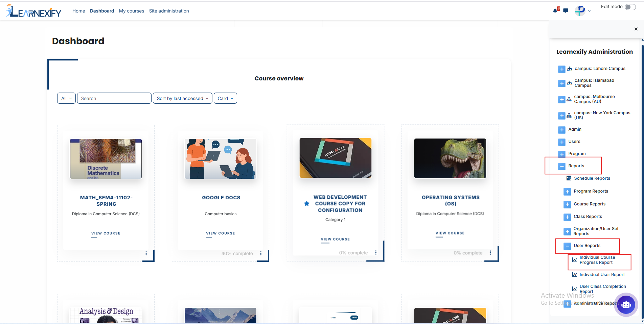This screenshot has width=644, height=324.
Task: Go to Home in top navigation
Action: pyautogui.click(x=79, y=11)
